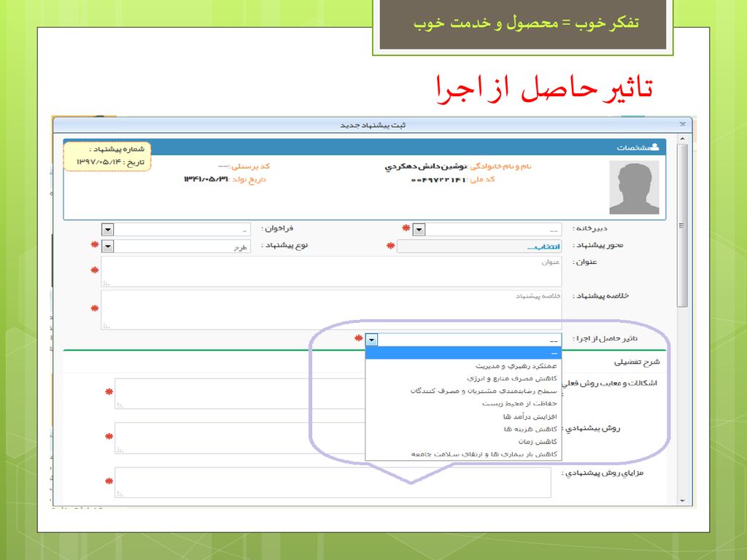Click the مزایای روش پیشنهادی text area
Image resolution: width=747 pixels, height=560 pixels.
click(x=333, y=483)
